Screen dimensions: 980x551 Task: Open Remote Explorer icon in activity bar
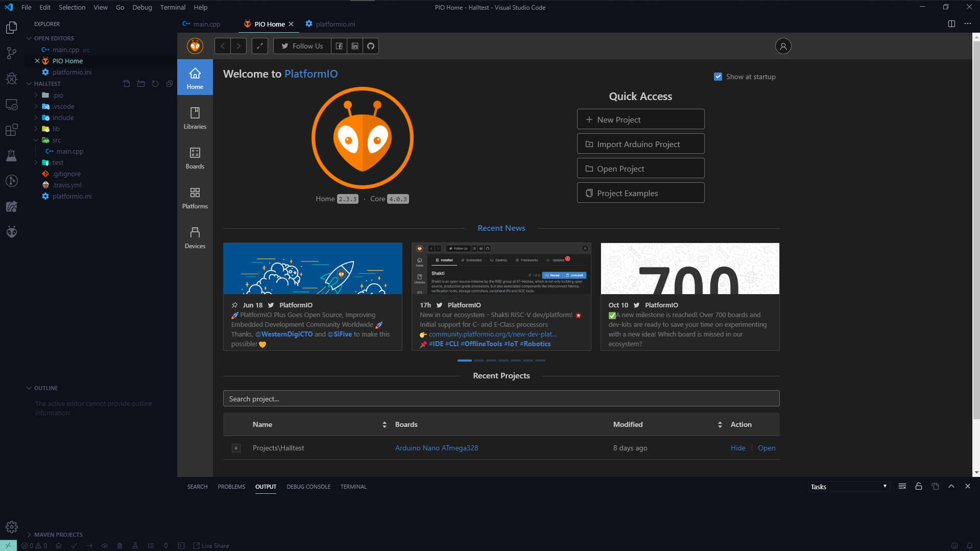[11, 104]
